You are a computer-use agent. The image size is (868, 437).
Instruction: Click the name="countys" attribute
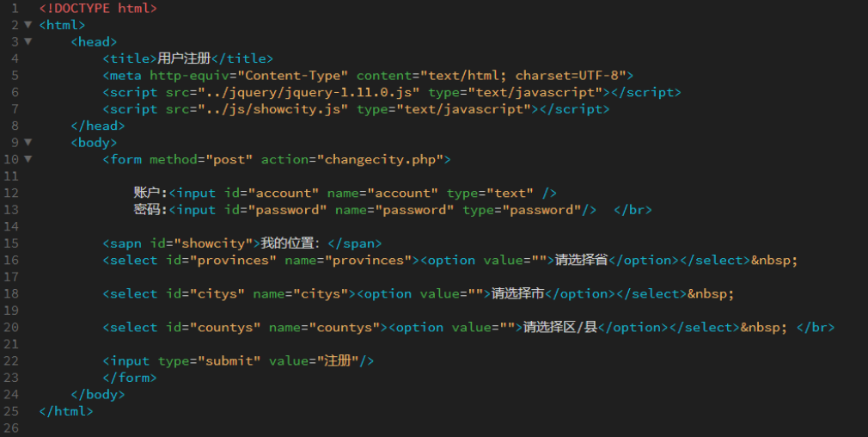point(324,328)
